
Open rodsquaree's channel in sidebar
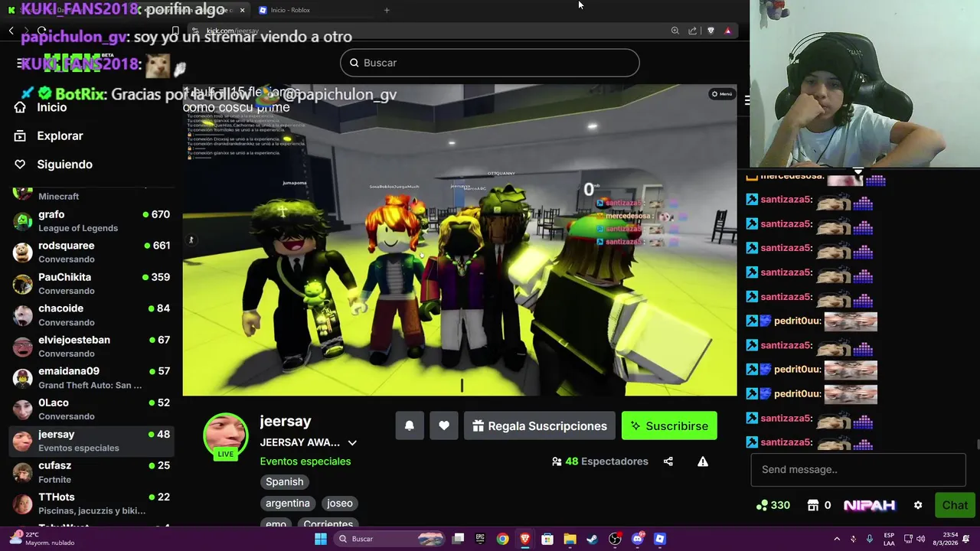pos(91,253)
